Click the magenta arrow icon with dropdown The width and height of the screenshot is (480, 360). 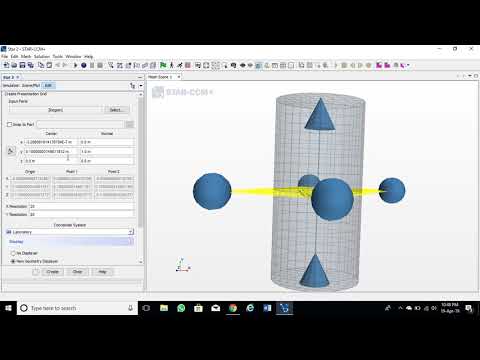404,65
